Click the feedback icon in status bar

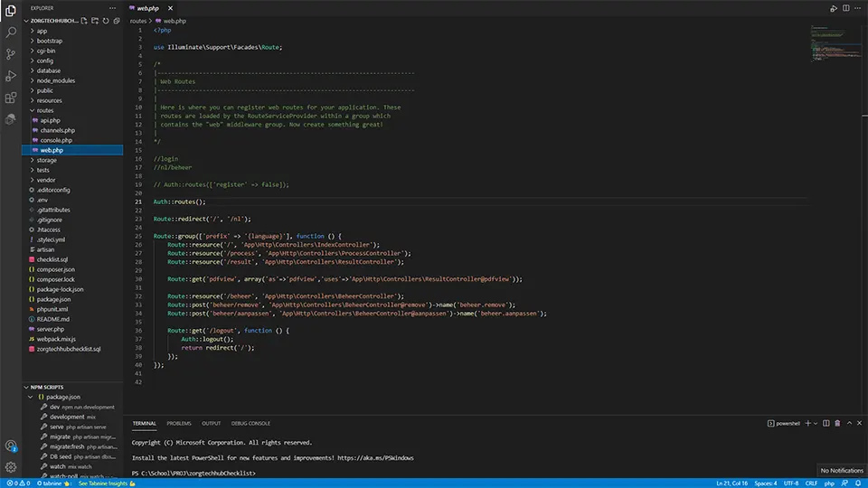[844, 483]
